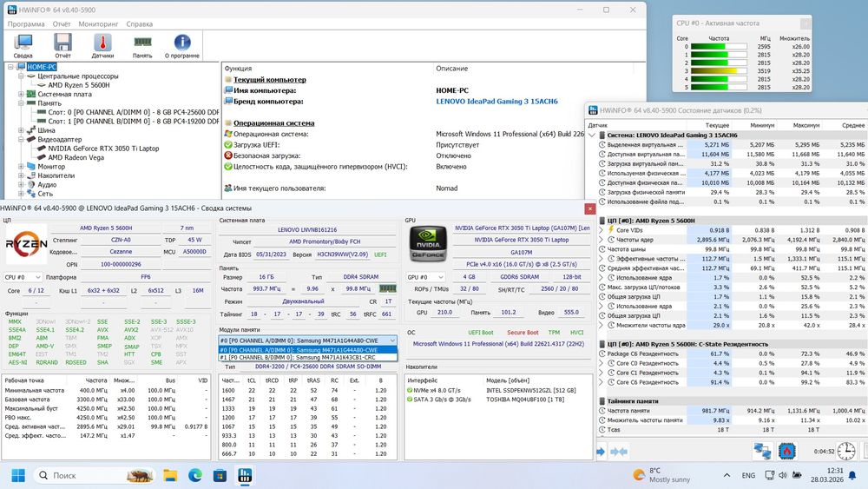Expand the Эффективные частоты sensor row
This screenshot has height=489, width=868.
[x=602, y=259]
